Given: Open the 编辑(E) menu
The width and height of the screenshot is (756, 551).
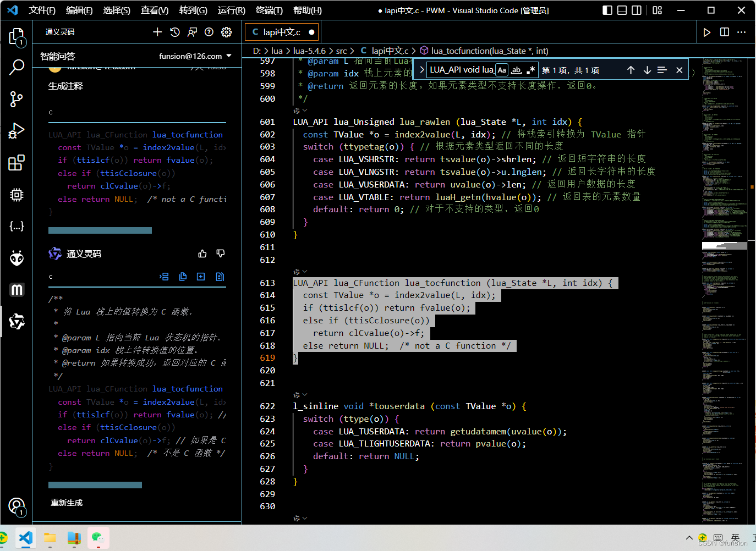Looking at the screenshot, I should (79, 10).
